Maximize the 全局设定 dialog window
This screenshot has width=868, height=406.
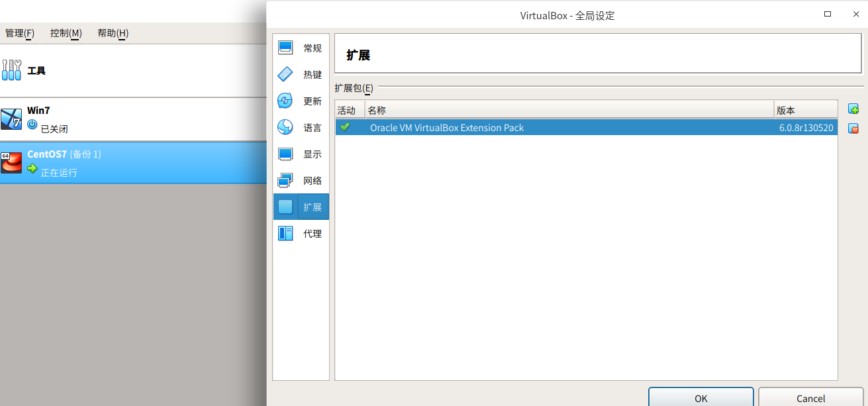click(x=828, y=14)
